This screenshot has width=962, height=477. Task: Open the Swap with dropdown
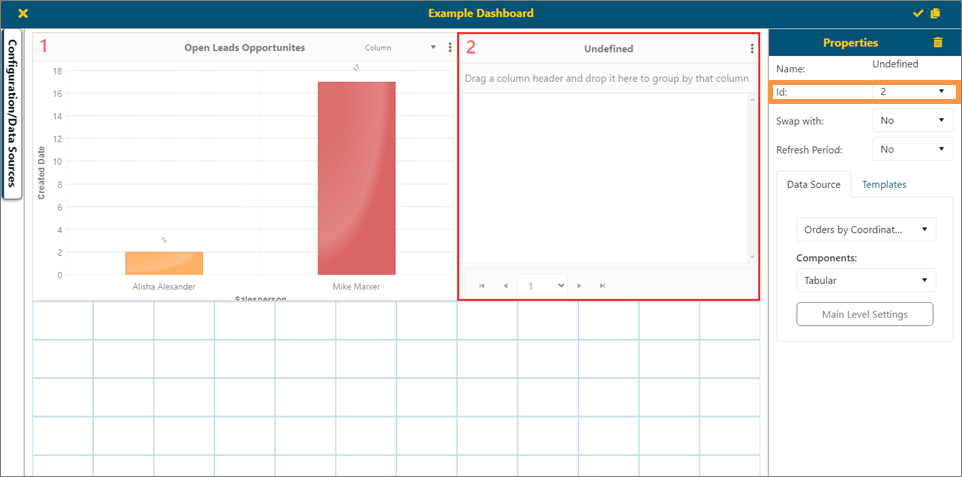(x=912, y=121)
